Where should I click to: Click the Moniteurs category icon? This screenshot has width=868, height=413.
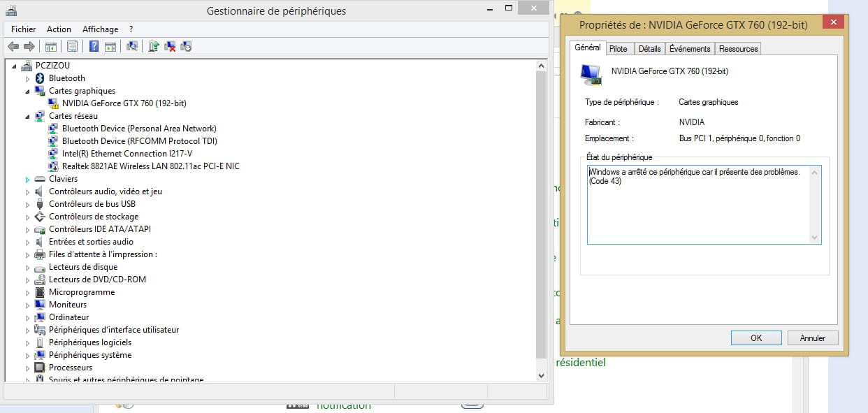coord(40,305)
